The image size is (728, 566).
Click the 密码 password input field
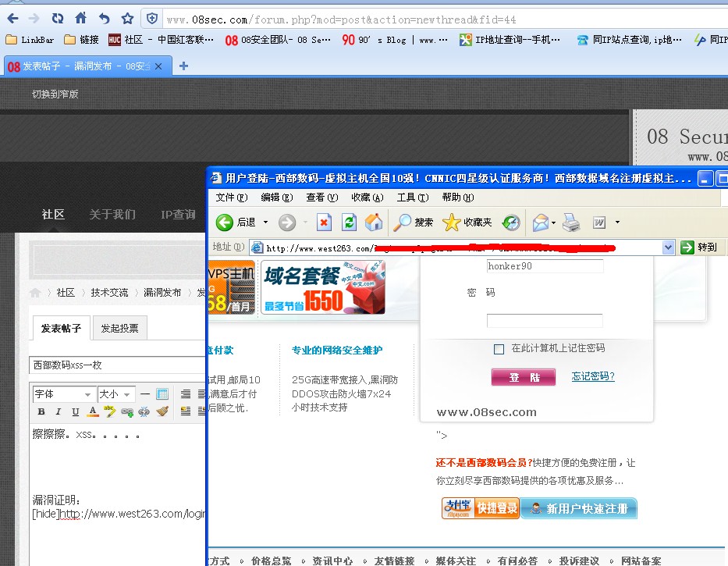tap(545, 321)
